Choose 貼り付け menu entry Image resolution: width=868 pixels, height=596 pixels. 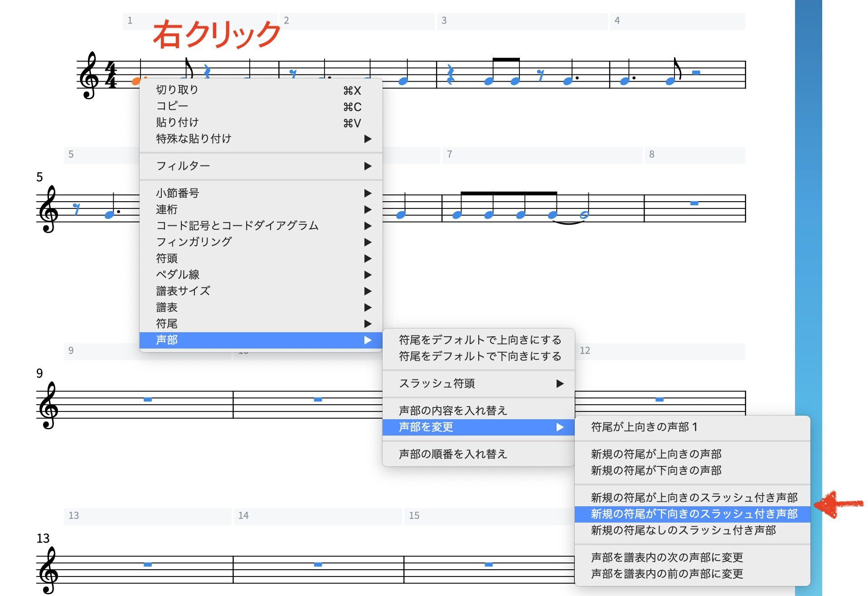pos(178,122)
